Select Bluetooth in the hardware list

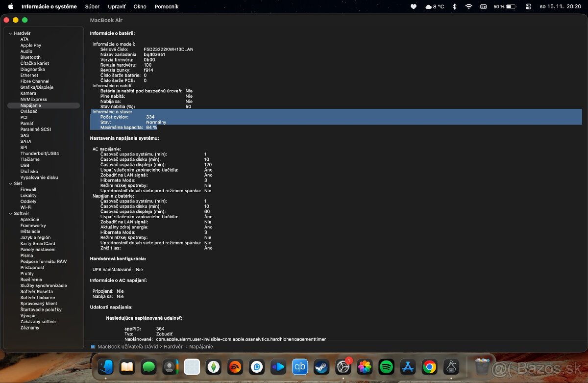[x=30, y=57]
